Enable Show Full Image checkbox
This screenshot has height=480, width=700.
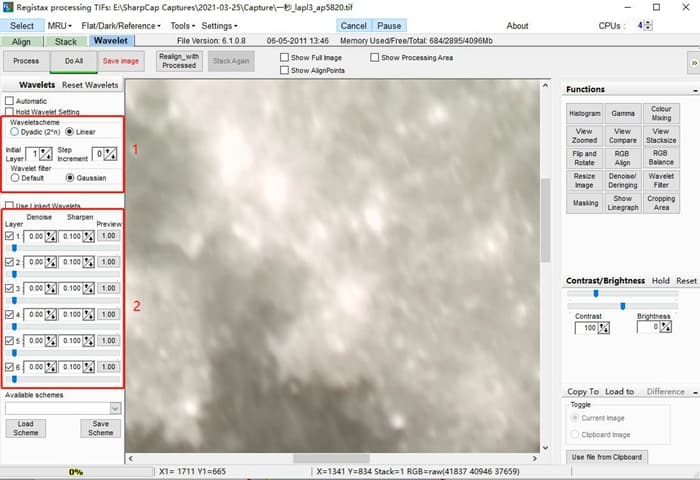point(286,58)
